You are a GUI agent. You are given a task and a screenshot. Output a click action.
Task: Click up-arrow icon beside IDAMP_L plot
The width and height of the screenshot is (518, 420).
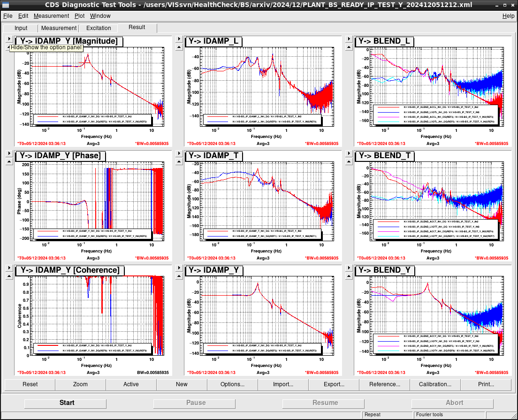pyautogui.click(x=179, y=47)
